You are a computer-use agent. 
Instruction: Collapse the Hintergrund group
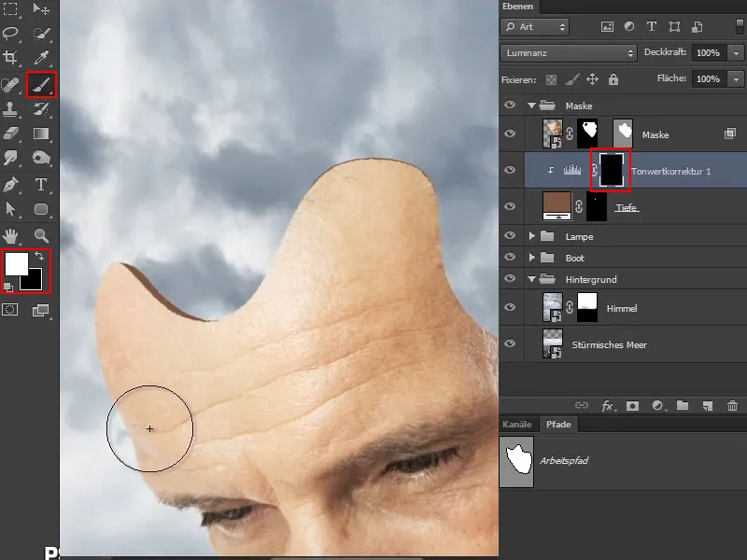531,279
